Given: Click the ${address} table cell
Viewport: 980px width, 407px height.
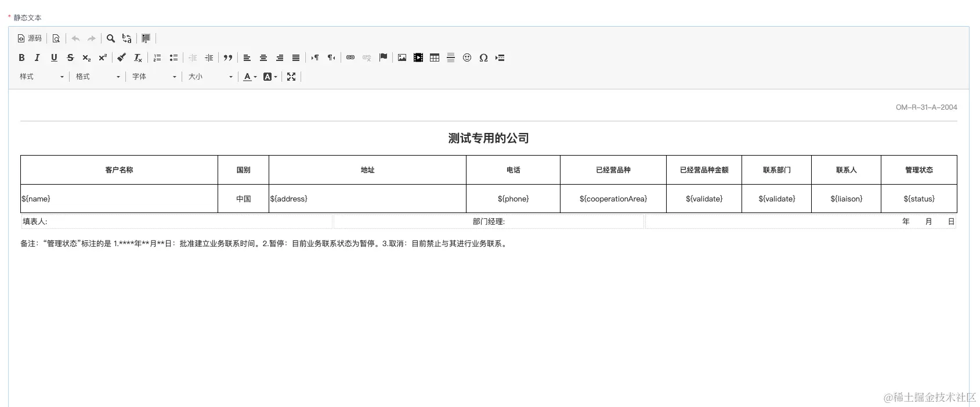Looking at the screenshot, I should pos(367,199).
